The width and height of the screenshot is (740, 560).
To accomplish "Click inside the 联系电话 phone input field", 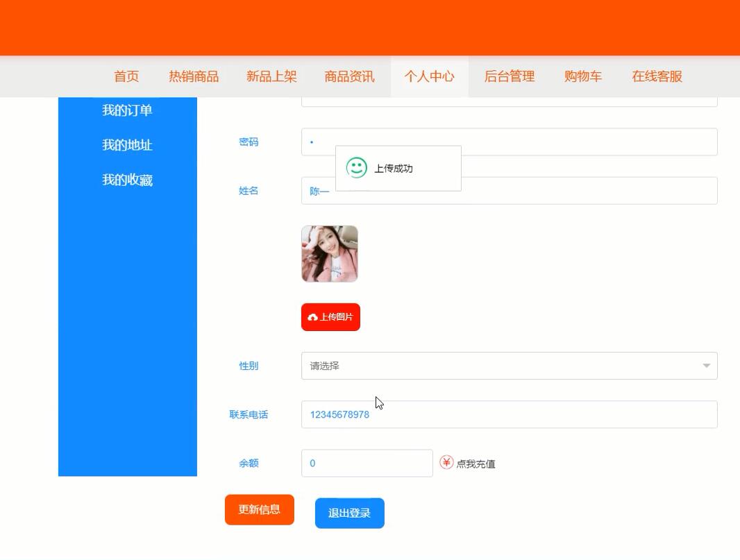I will click(509, 414).
